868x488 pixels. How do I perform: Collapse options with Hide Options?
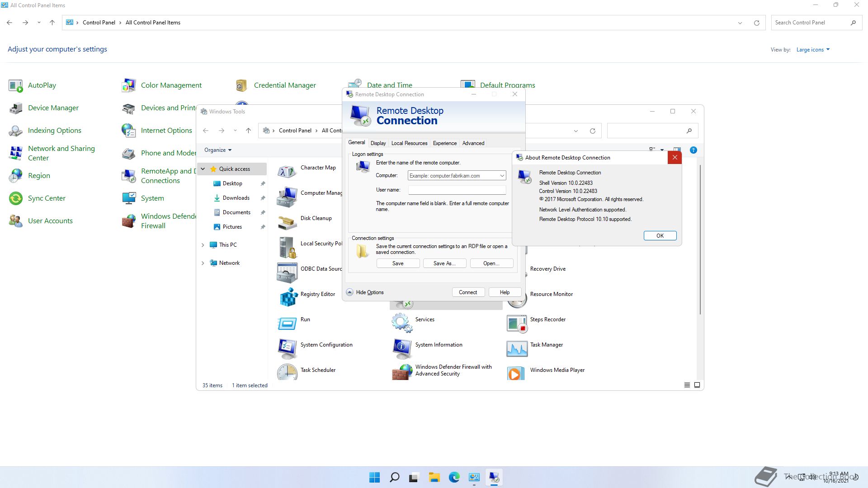[x=365, y=292]
